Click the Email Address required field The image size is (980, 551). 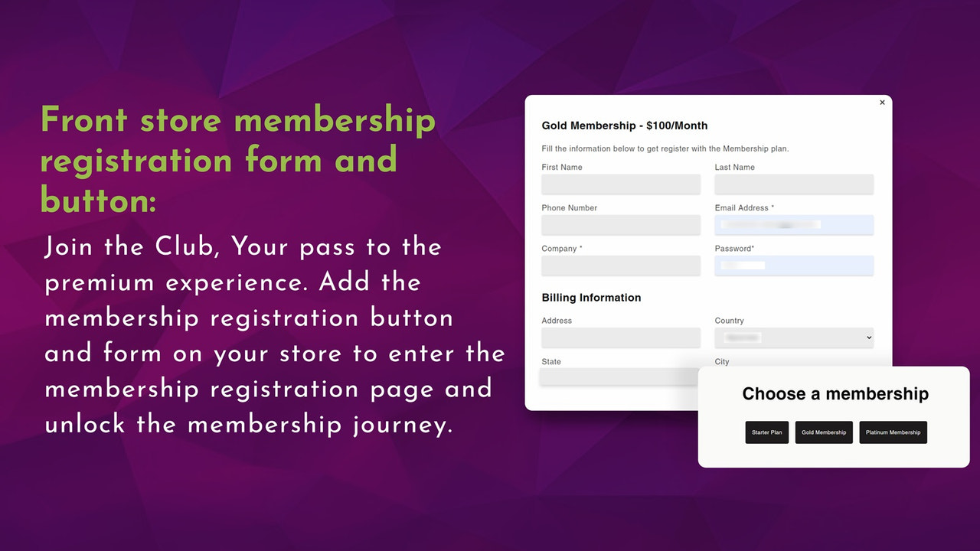pos(794,225)
